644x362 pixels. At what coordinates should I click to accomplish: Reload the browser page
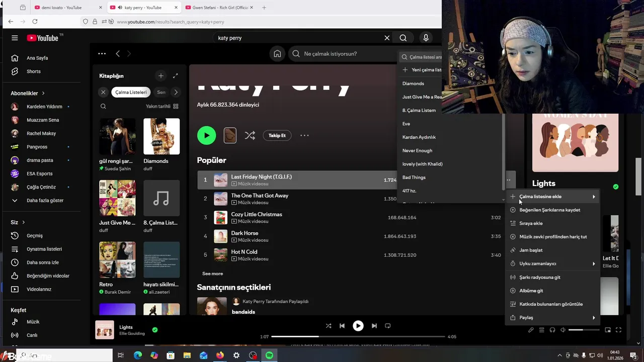pyautogui.click(x=35, y=22)
